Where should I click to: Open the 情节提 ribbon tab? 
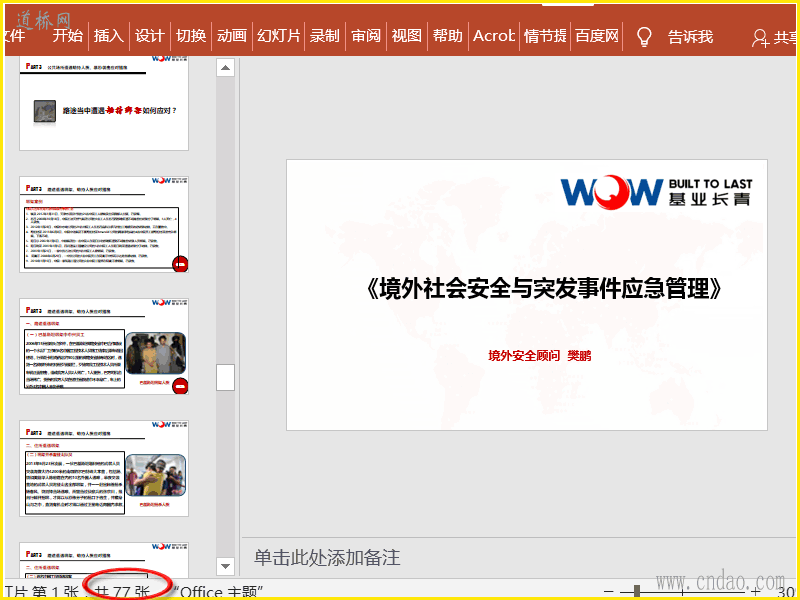click(x=545, y=36)
